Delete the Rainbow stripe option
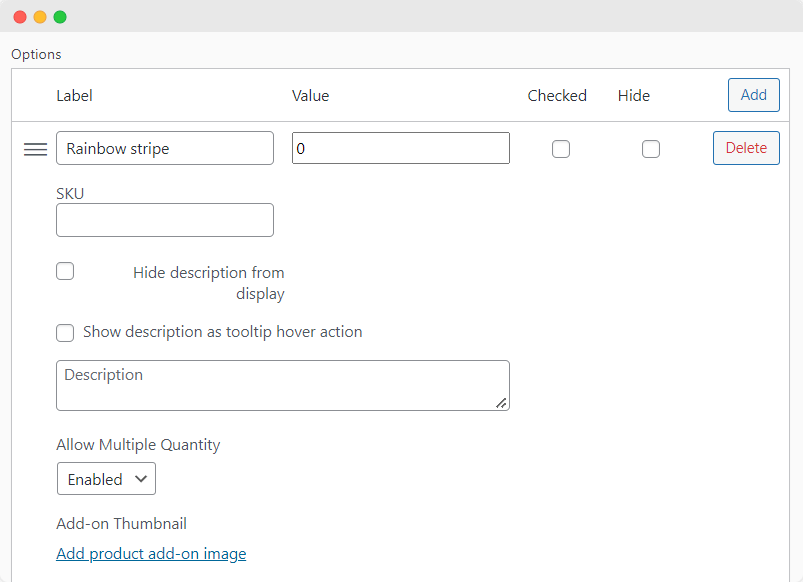This screenshot has height=582, width=803. (x=746, y=148)
